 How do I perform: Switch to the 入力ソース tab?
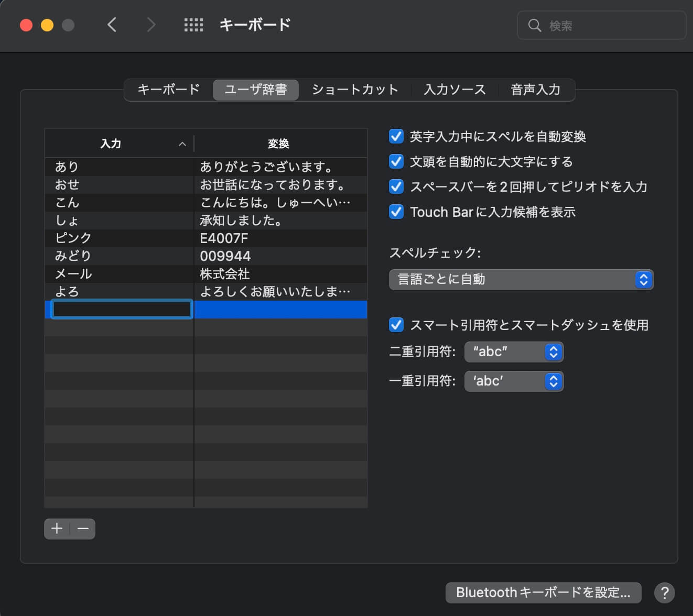(454, 90)
